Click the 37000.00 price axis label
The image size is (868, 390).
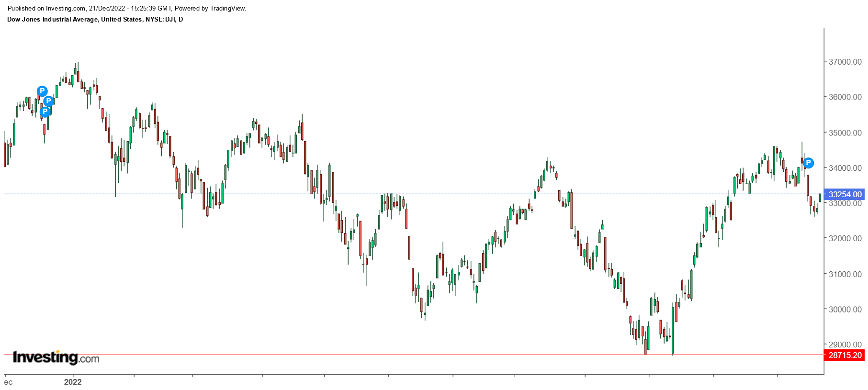[x=845, y=62]
